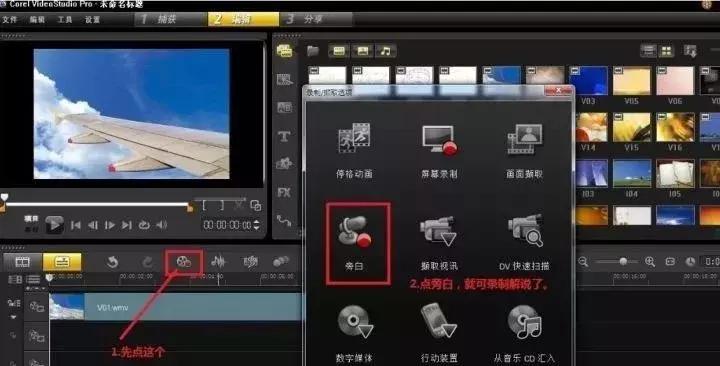
Task: Select the yellow step 2 编辑 tab
Action: click(x=243, y=19)
